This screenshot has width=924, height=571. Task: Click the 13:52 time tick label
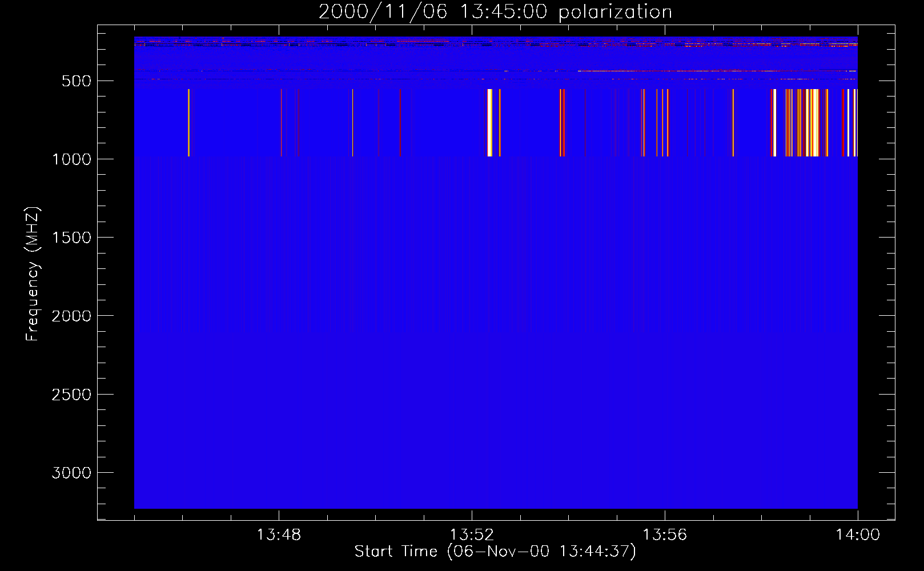[x=472, y=535]
